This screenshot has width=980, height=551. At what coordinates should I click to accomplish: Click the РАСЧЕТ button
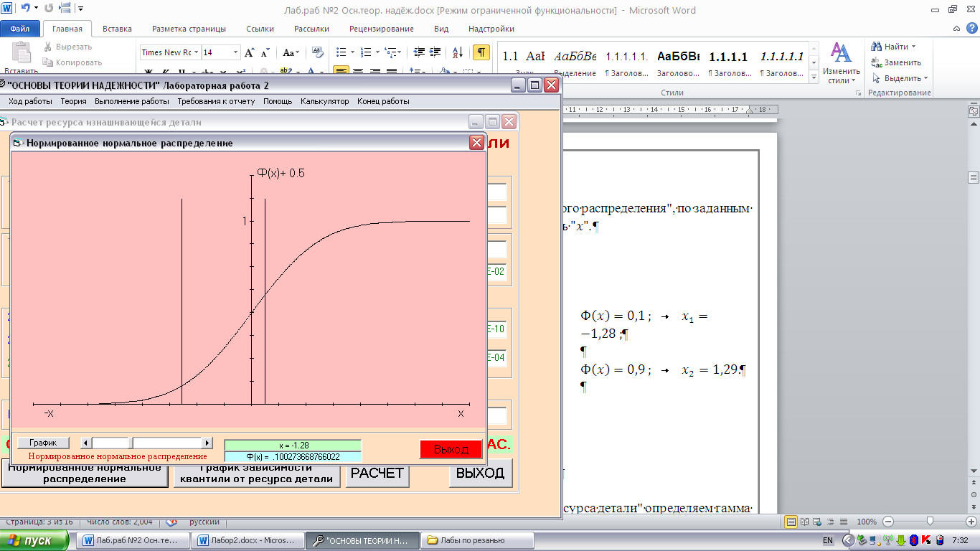377,474
